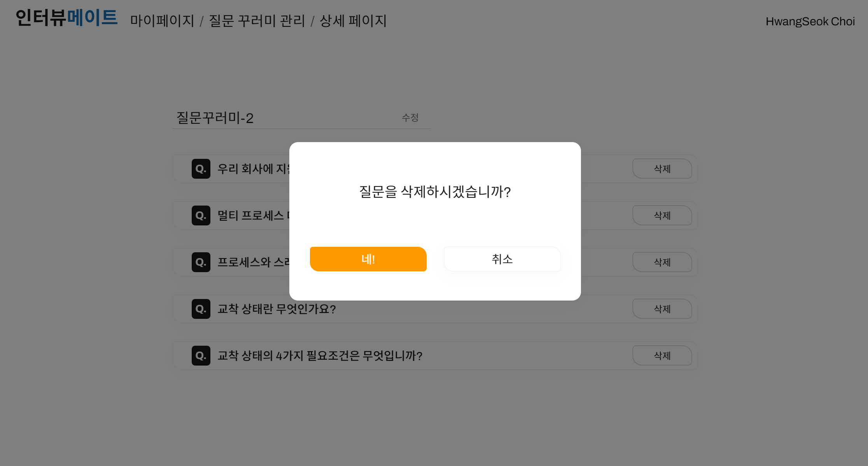This screenshot has height=466, width=868.
Task: Click the Q. badge next to 교착 상태란 무엇인가요?
Action: click(x=201, y=309)
